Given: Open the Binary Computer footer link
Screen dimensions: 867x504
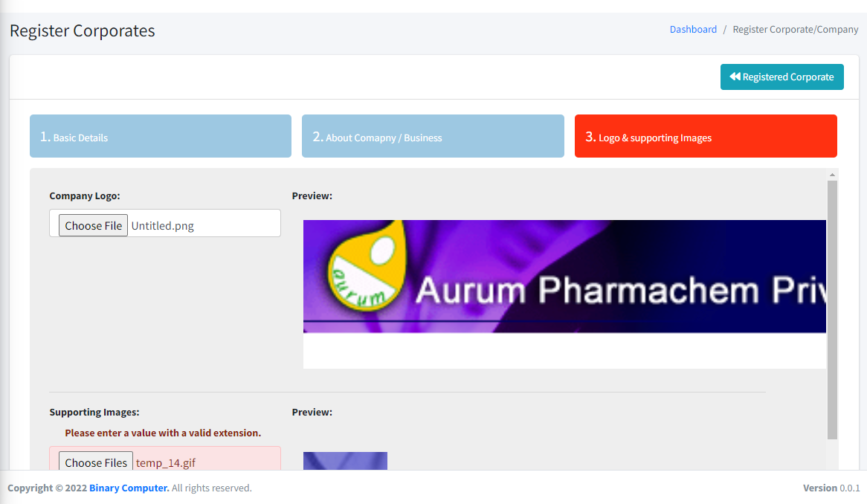Looking at the screenshot, I should tap(129, 488).
